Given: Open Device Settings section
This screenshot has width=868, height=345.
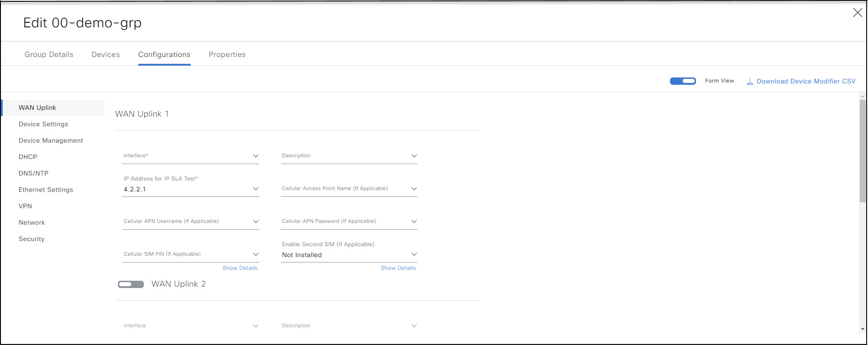Looking at the screenshot, I should [43, 124].
